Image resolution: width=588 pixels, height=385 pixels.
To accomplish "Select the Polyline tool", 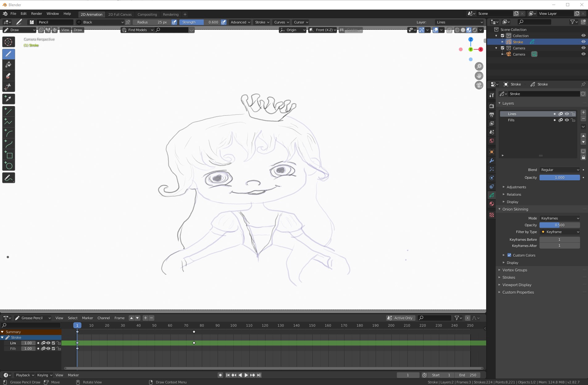I will (9, 122).
